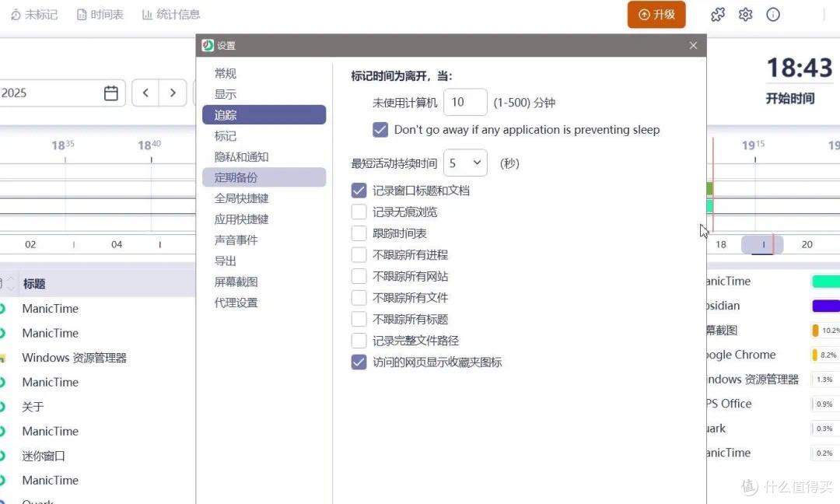Screen dimensions: 840x504
Task: Go to previous day arrow
Action: coord(145,93)
